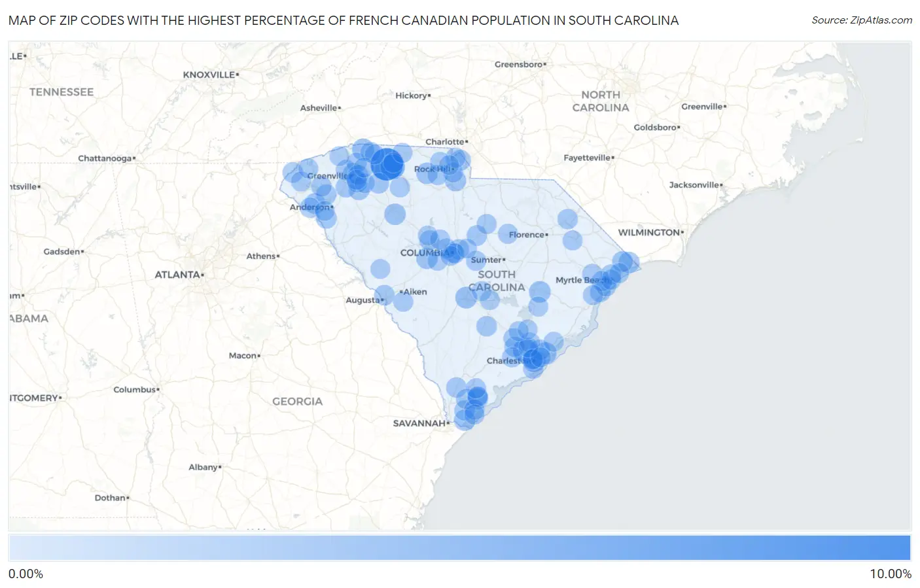Click the Wilmington city label
The height and width of the screenshot is (588, 920).
(651, 232)
